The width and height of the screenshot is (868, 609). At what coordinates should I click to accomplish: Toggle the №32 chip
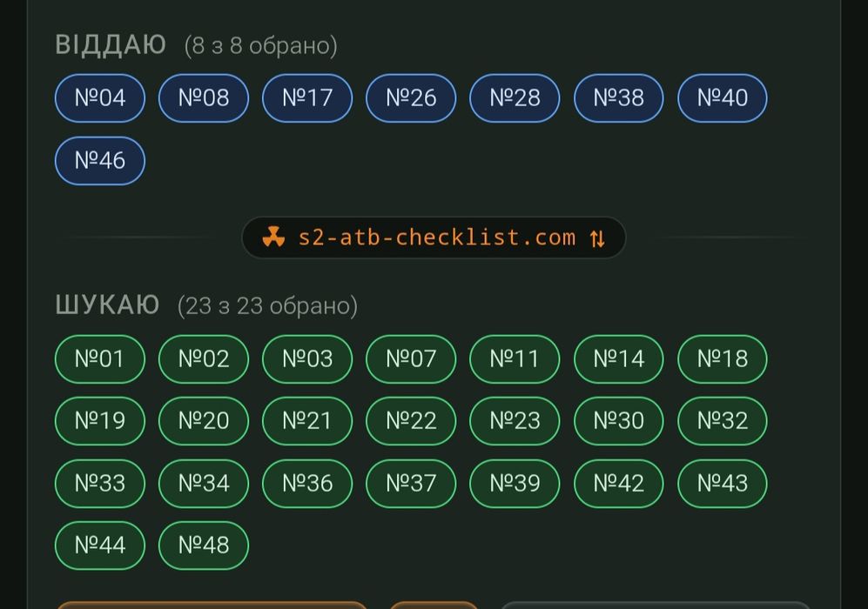[x=723, y=421]
